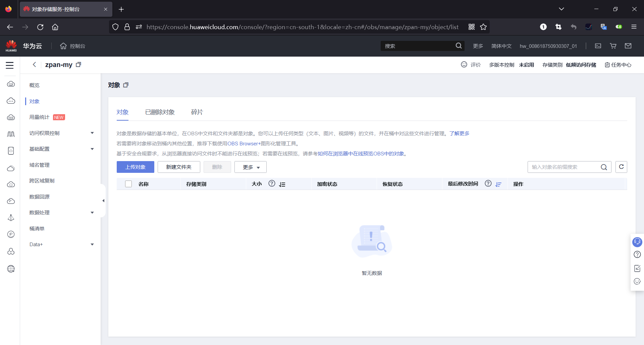The height and width of the screenshot is (345, 644).
Task: Open the 了解更多 learn more link
Action: [460, 133]
